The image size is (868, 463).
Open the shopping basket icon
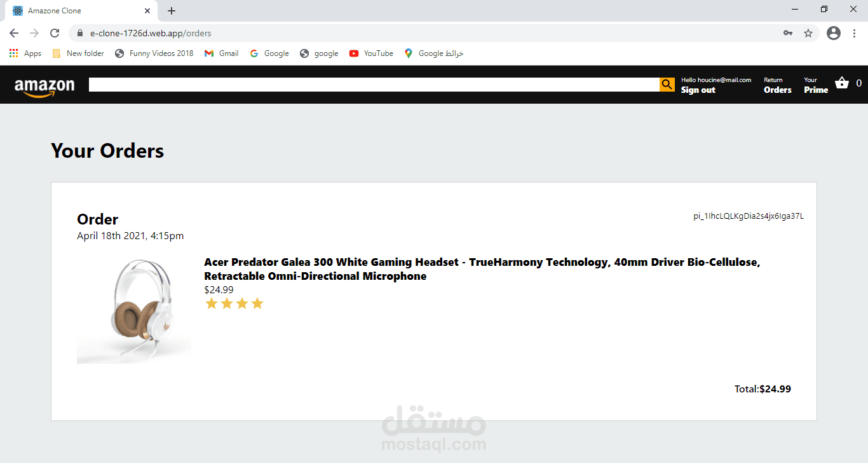(842, 83)
